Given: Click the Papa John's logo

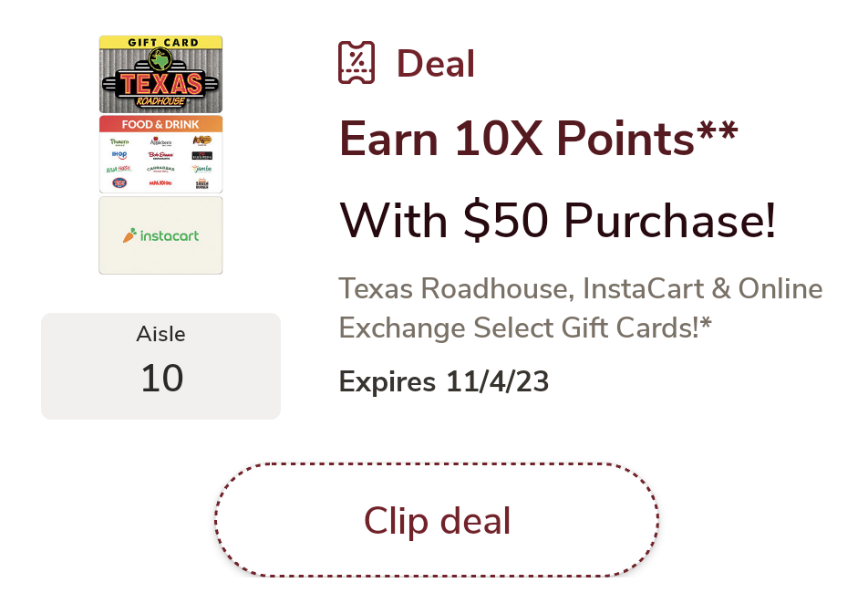Looking at the screenshot, I should [160, 183].
